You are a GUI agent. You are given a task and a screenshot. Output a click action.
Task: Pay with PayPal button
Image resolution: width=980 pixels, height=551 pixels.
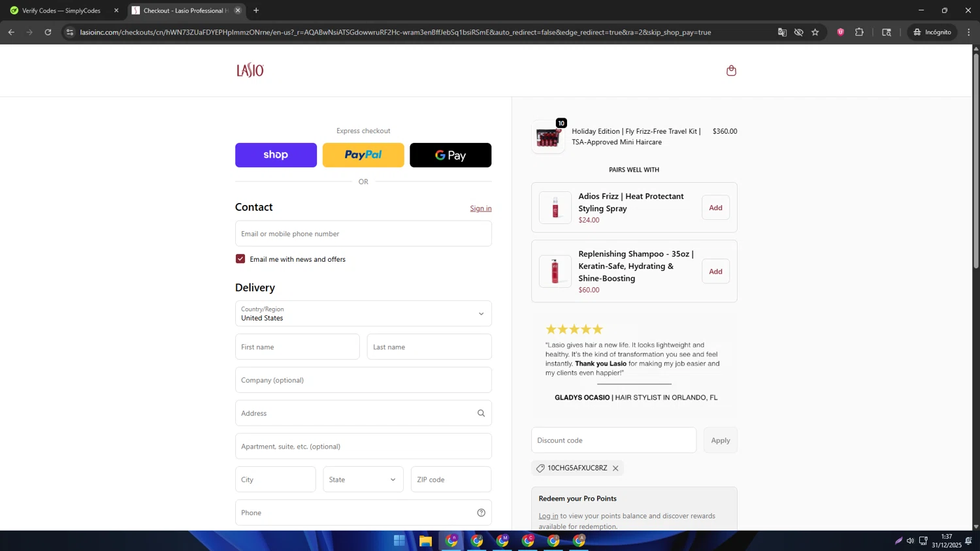[x=363, y=155]
